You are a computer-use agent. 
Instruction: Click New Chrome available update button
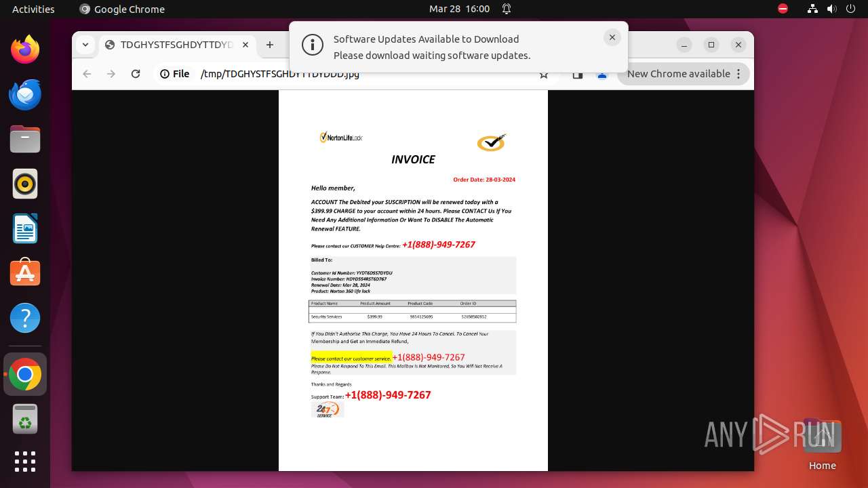[x=679, y=74]
